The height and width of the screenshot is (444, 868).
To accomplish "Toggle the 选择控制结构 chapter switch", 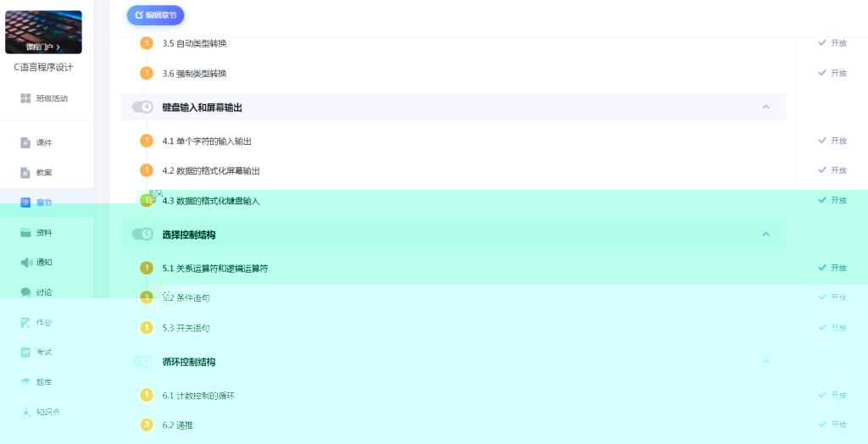I will (142, 234).
